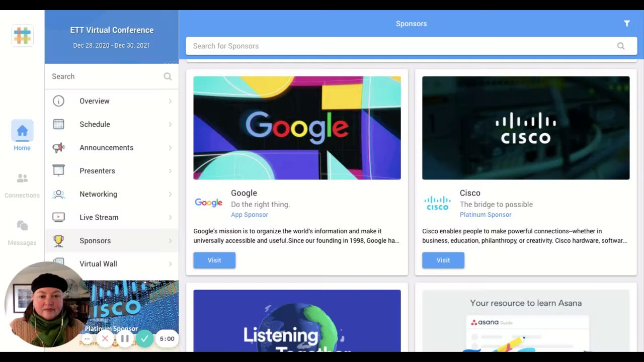The height and width of the screenshot is (362, 644).
Task: Click the Sponsors page heading
Action: pos(411,24)
